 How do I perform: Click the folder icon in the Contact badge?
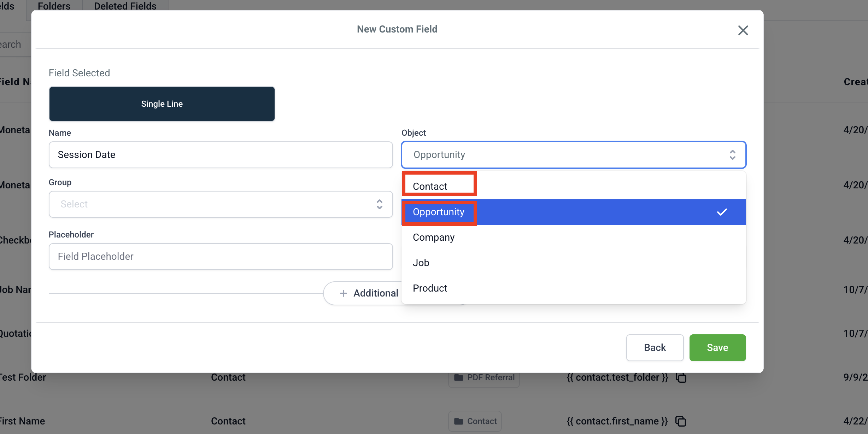point(459,421)
